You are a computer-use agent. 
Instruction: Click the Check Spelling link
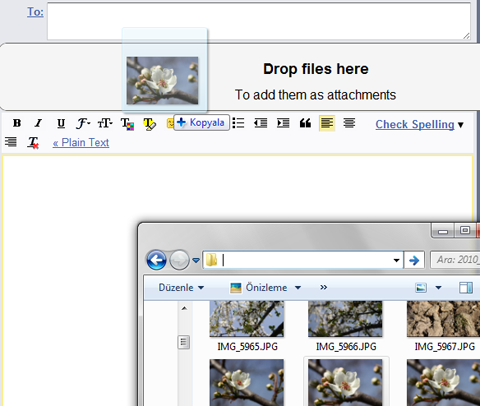point(415,125)
